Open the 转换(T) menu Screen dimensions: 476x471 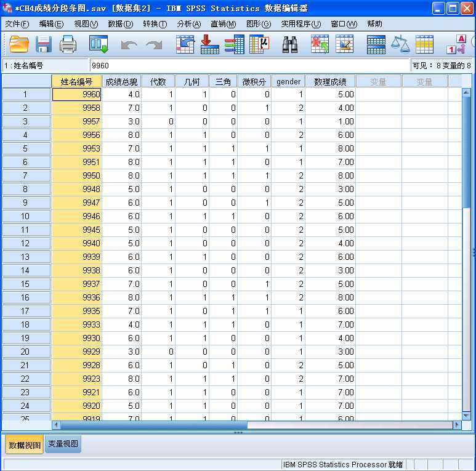click(155, 24)
